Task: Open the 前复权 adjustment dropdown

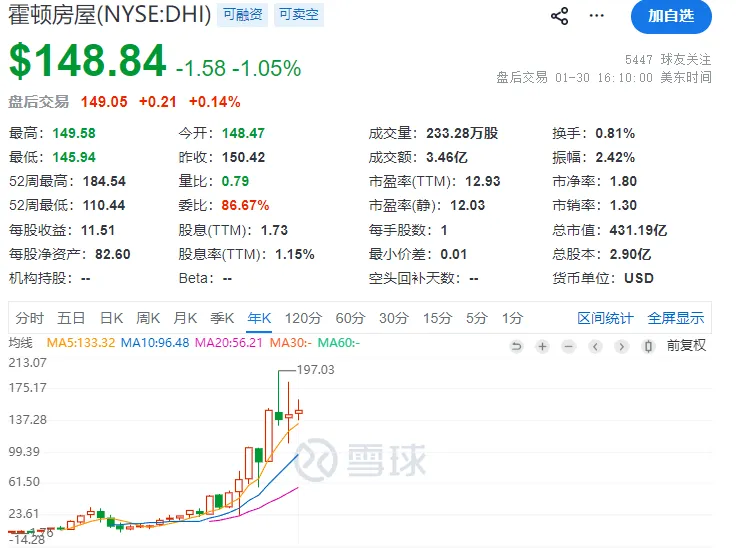Action: 686,345
